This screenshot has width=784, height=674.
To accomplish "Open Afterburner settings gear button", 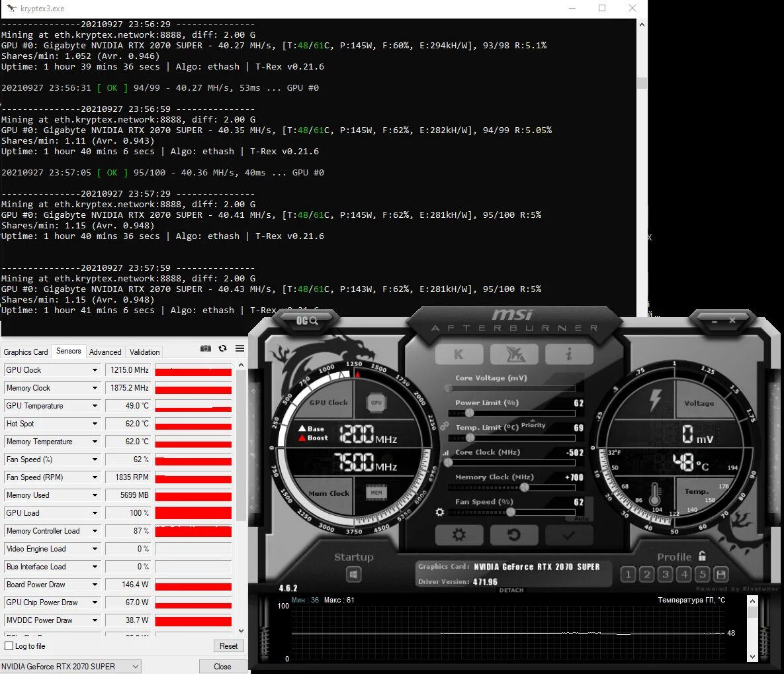I will pos(459,535).
